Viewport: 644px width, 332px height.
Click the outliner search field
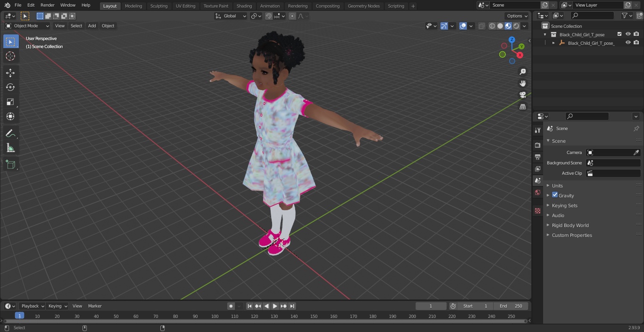tap(592, 16)
